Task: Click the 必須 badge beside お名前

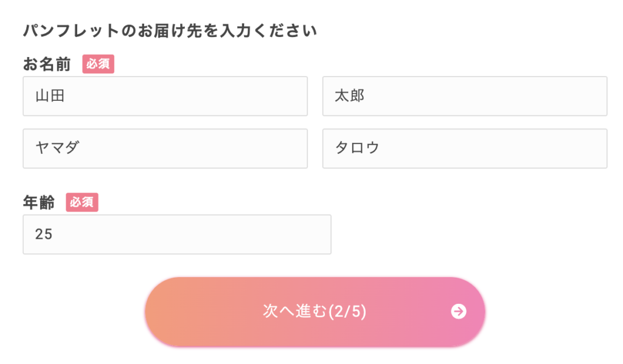Action: click(x=99, y=64)
